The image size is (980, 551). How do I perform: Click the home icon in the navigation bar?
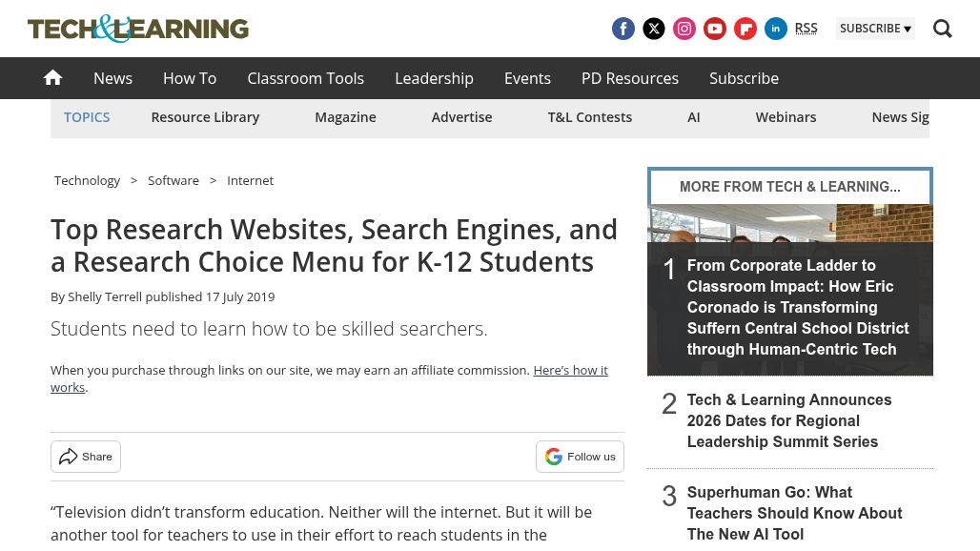tap(52, 77)
